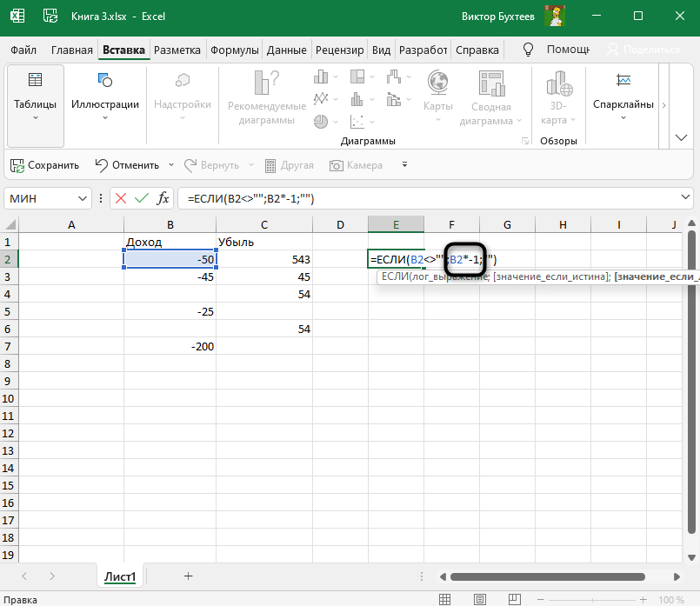Open the Файл menu
700x606 pixels.
pos(23,50)
